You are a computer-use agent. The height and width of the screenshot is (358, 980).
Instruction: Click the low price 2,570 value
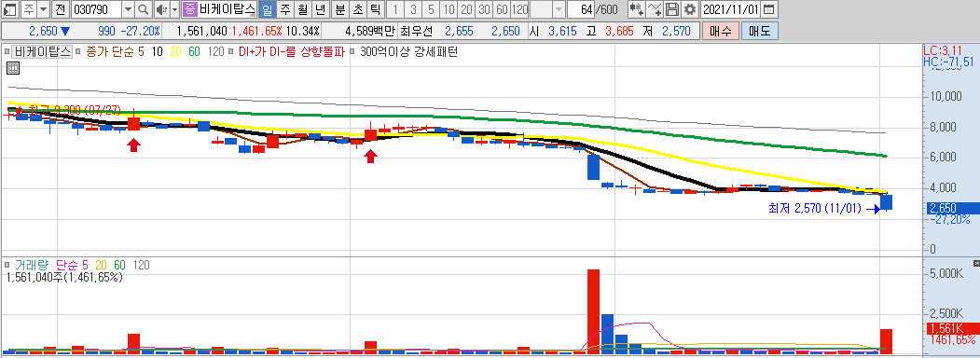676,32
